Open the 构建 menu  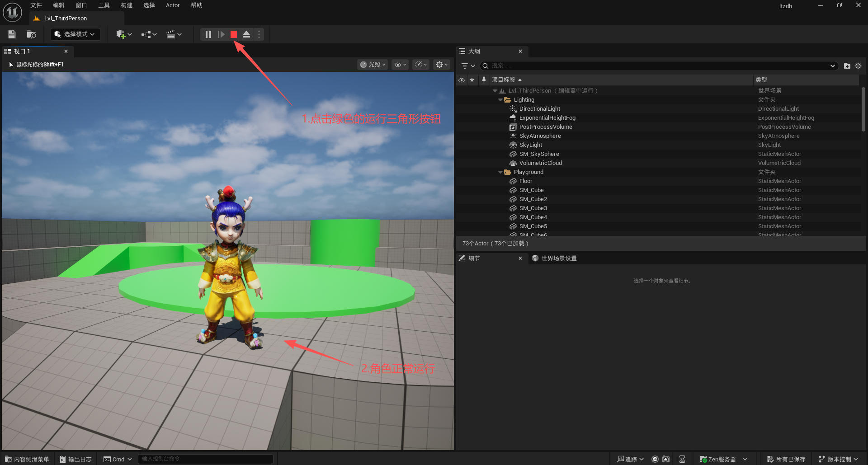(127, 5)
